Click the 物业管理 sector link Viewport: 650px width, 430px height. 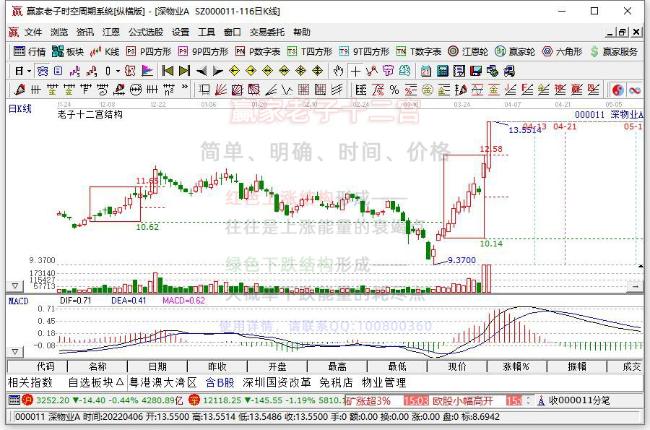tap(384, 382)
